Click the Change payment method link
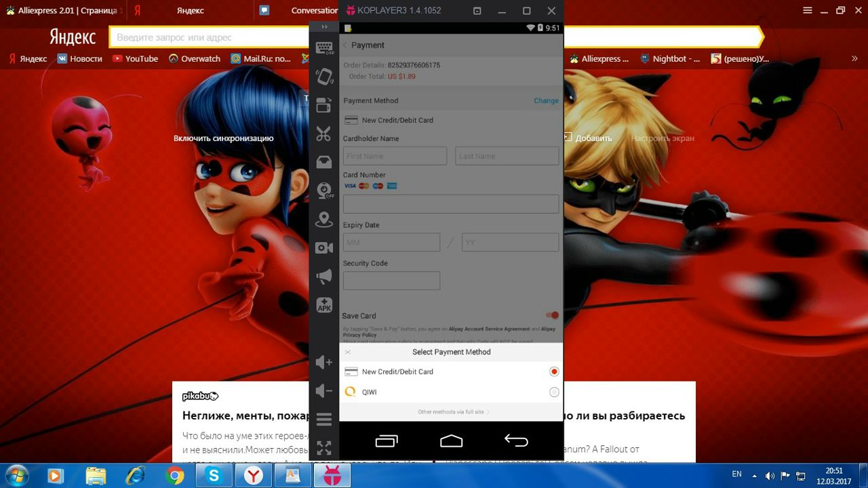 tap(546, 100)
